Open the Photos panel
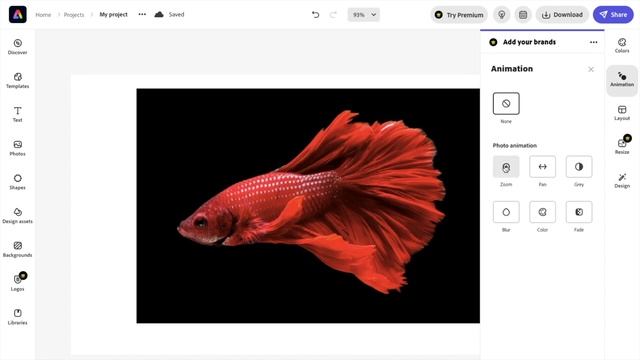The height and width of the screenshot is (360, 640). tap(18, 148)
